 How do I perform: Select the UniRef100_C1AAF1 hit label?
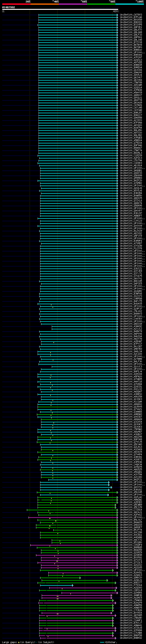[131, 620]
